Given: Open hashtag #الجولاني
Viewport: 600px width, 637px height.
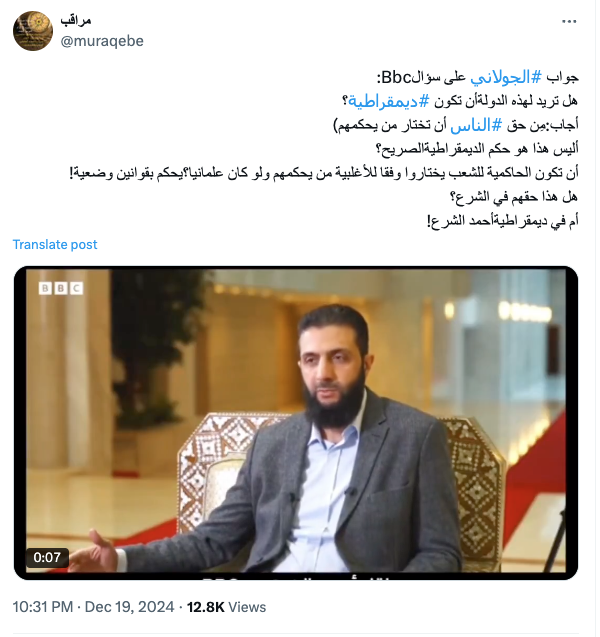Looking at the screenshot, I should click(506, 77).
